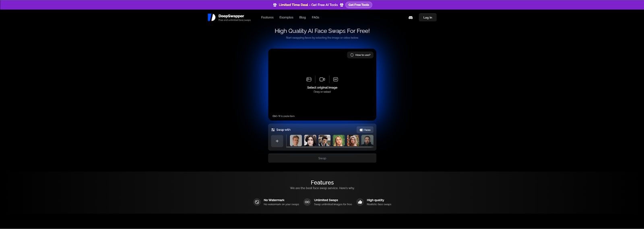Choose the blonde woman on green background
644x229 pixels.
coord(339,141)
